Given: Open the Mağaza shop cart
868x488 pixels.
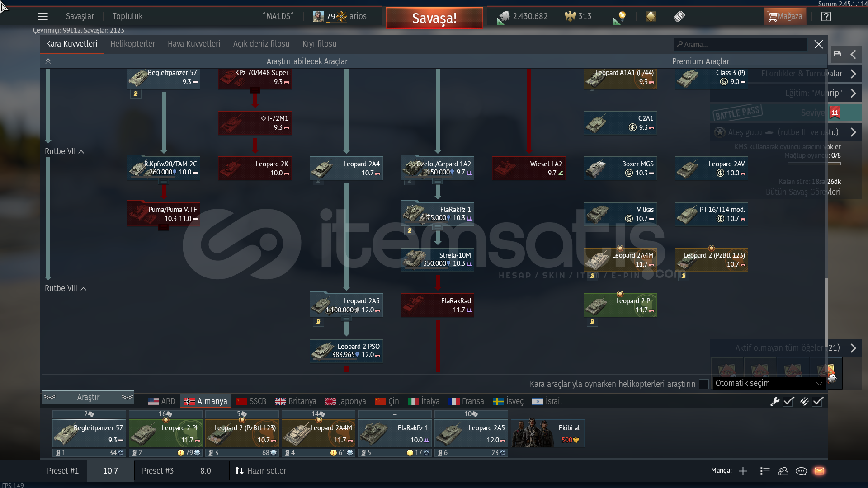Looking at the screenshot, I should point(785,17).
